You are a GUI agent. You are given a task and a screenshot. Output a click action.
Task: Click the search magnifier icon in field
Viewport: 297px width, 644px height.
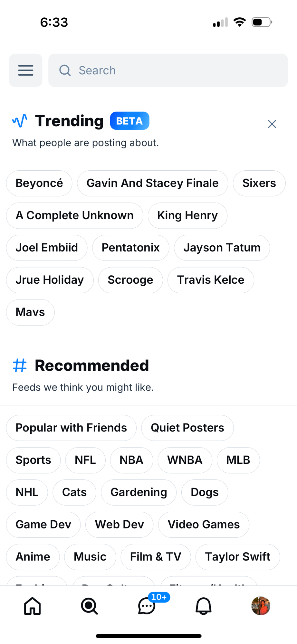click(x=65, y=70)
